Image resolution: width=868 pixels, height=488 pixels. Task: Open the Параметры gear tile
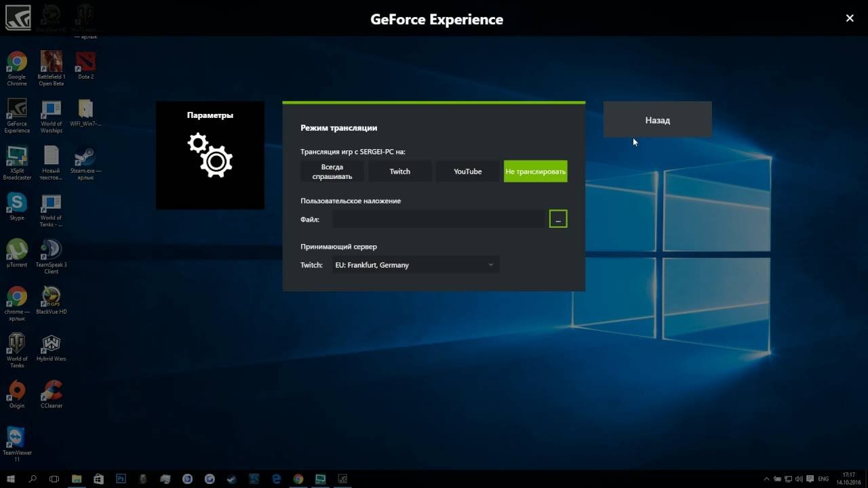click(x=210, y=155)
